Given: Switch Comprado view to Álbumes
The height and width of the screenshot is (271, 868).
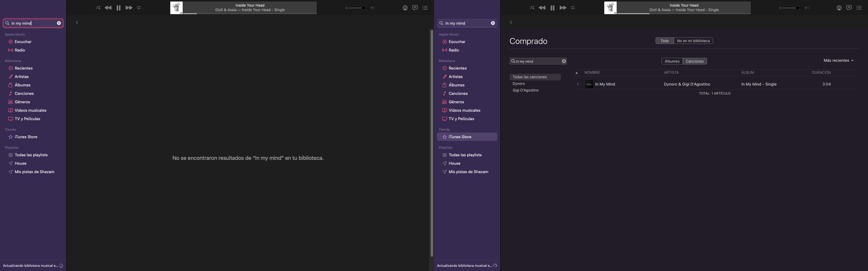Looking at the screenshot, I should [672, 61].
